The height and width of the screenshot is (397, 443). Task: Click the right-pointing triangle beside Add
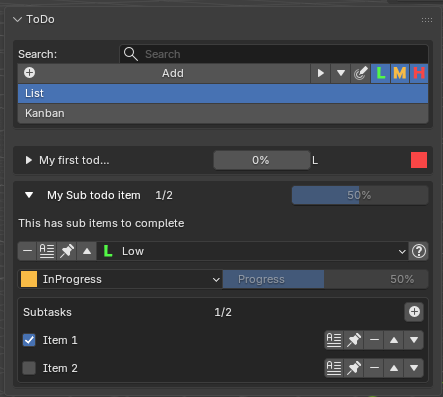coord(321,73)
